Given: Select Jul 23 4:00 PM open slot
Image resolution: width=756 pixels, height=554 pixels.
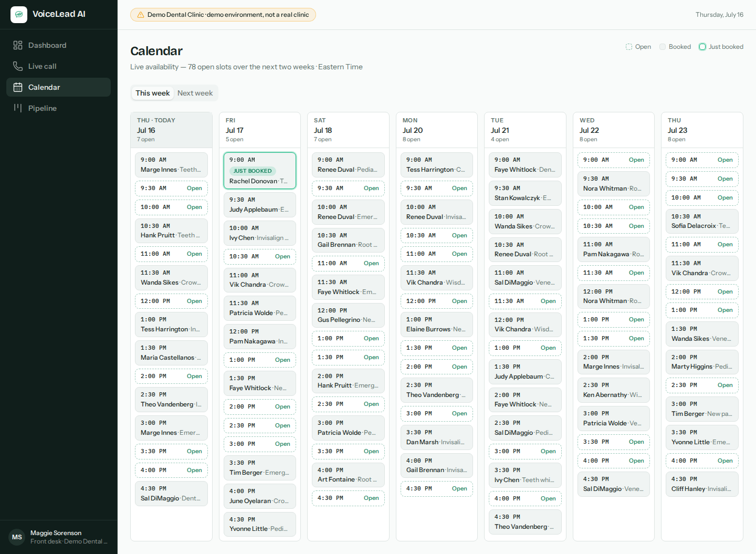Looking at the screenshot, I should [x=702, y=461].
